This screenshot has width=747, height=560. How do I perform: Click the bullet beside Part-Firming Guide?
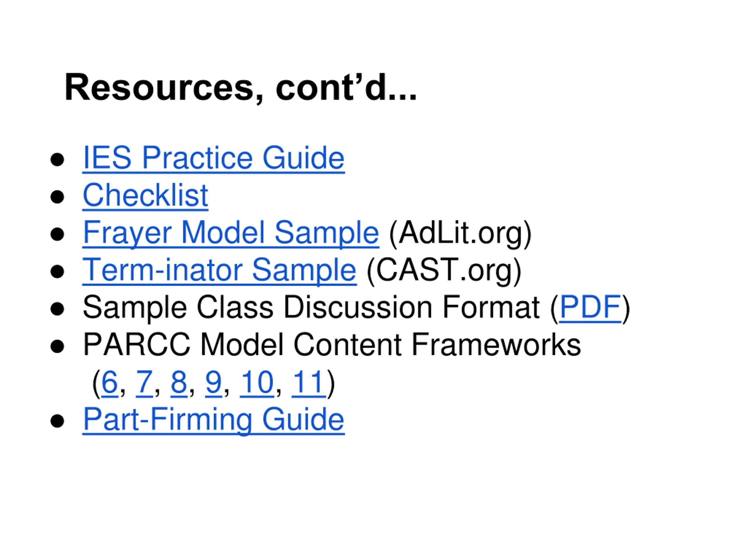(x=57, y=421)
